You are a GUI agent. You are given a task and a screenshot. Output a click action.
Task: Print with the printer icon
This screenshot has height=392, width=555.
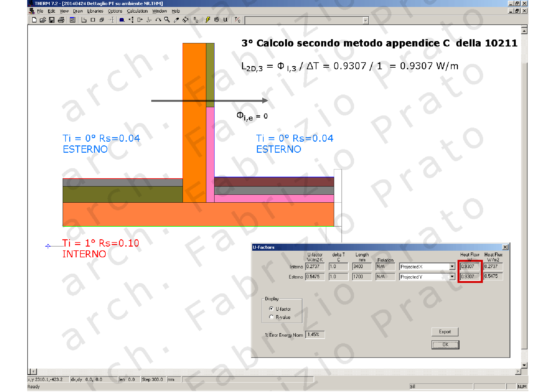point(61,20)
